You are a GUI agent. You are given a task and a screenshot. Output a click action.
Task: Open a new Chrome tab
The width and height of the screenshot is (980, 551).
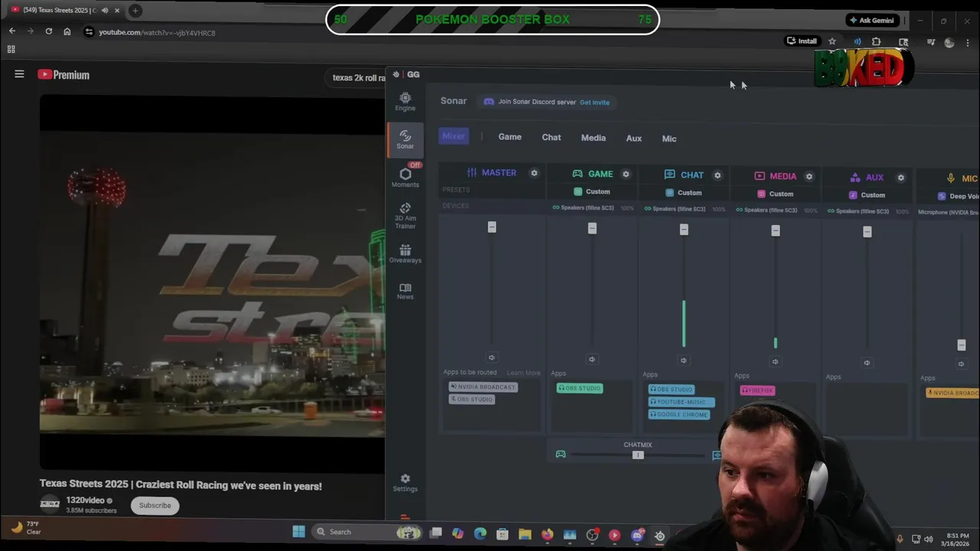click(x=136, y=11)
